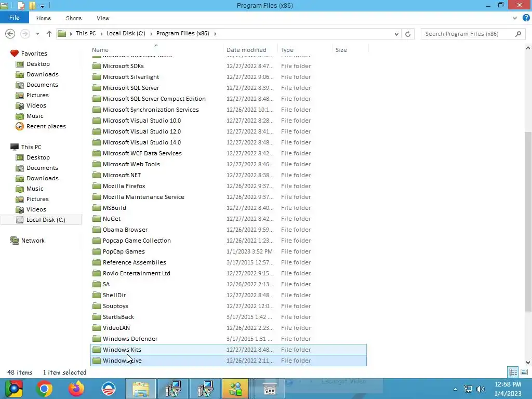Click This PC in address breadcrumb
The height and width of the screenshot is (399, 532).
pyautogui.click(x=86, y=33)
